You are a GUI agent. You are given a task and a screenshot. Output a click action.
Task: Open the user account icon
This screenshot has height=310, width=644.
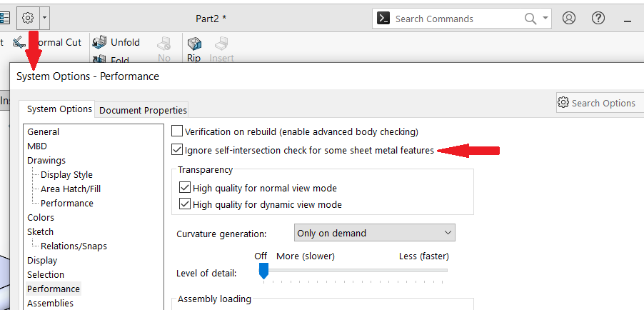click(569, 19)
